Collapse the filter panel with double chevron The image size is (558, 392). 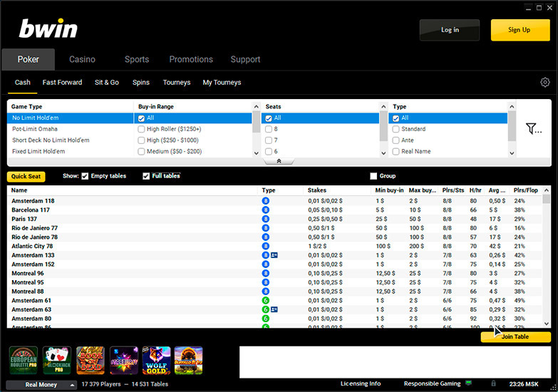click(279, 161)
